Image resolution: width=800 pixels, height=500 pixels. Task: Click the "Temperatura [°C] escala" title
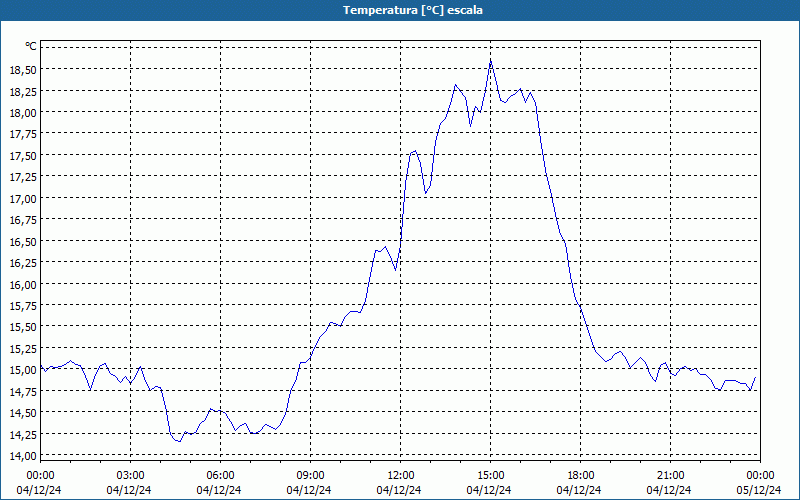[x=413, y=10]
